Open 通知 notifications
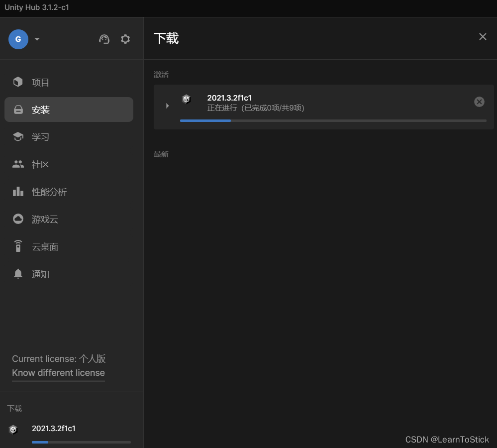The height and width of the screenshot is (448, 497). point(69,274)
